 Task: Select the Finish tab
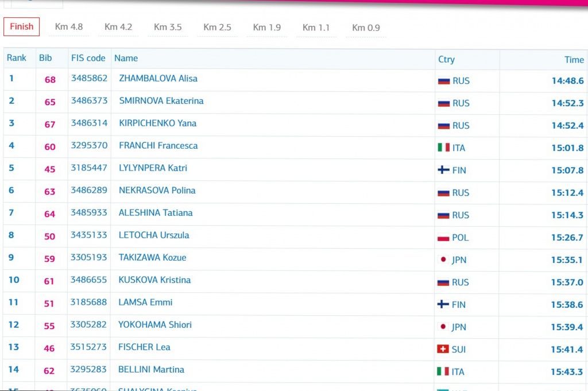22,26
